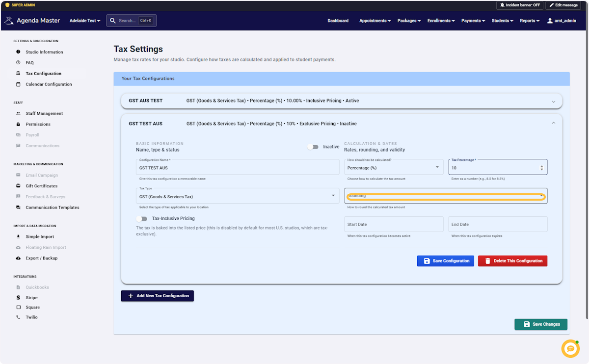The image size is (589, 364).
Task: Open the Rounding dropdown
Action: (x=446, y=196)
